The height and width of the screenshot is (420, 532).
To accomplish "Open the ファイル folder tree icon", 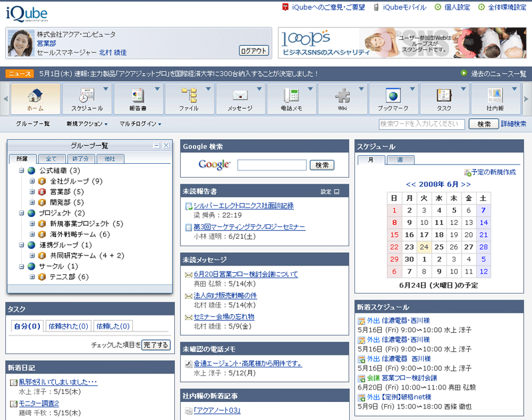I will pos(189,95).
